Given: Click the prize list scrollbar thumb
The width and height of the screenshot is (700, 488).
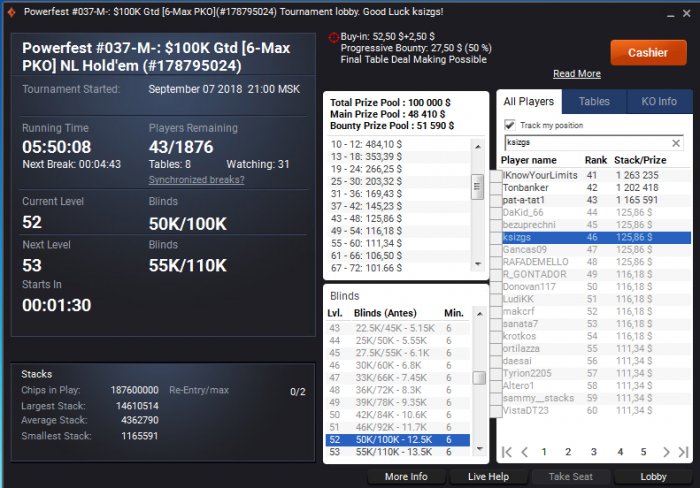Looking at the screenshot, I should pos(478,187).
